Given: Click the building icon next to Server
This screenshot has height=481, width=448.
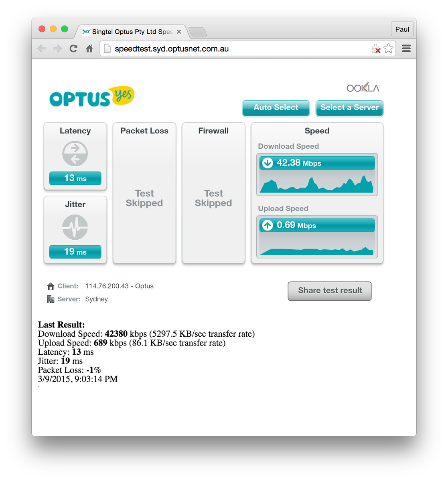Looking at the screenshot, I should click(x=51, y=299).
